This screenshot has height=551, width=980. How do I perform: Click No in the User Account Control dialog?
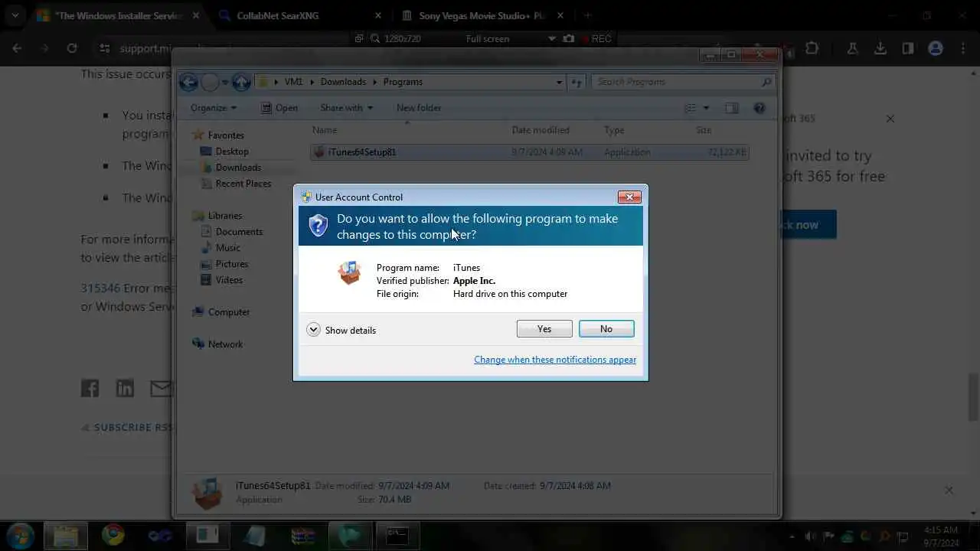coord(606,328)
